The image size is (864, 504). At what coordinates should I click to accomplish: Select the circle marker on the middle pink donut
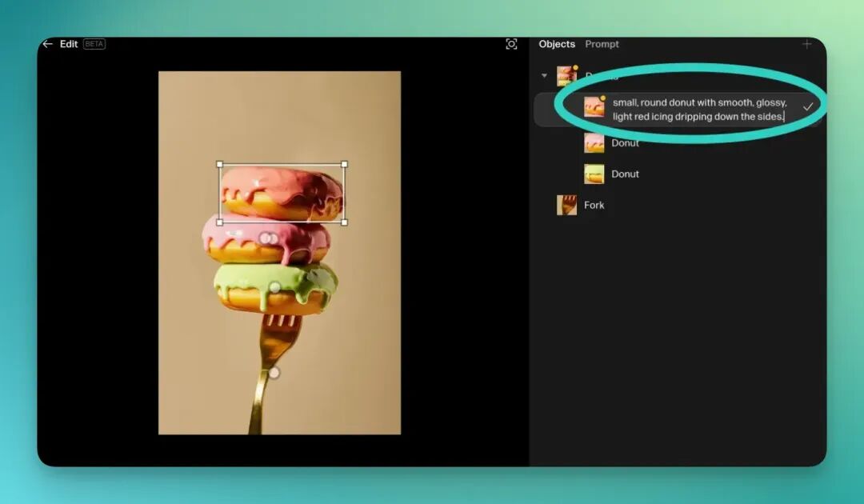[269, 238]
